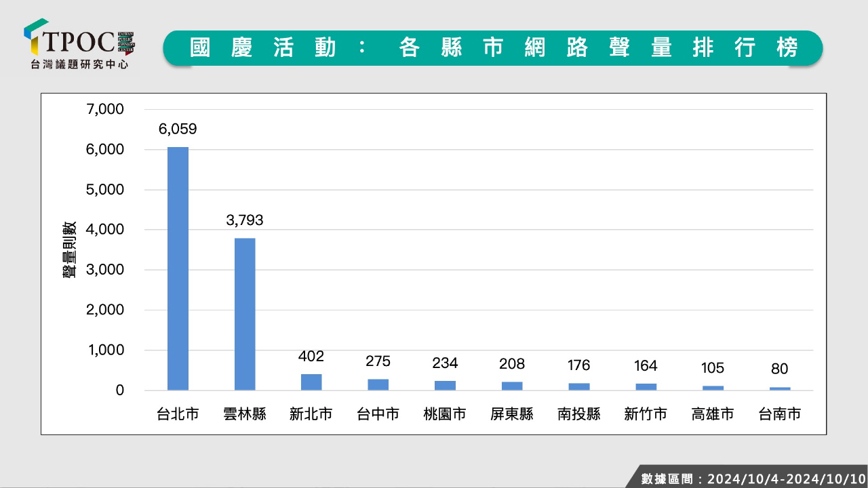Click the 台南市 axis label

click(x=779, y=414)
